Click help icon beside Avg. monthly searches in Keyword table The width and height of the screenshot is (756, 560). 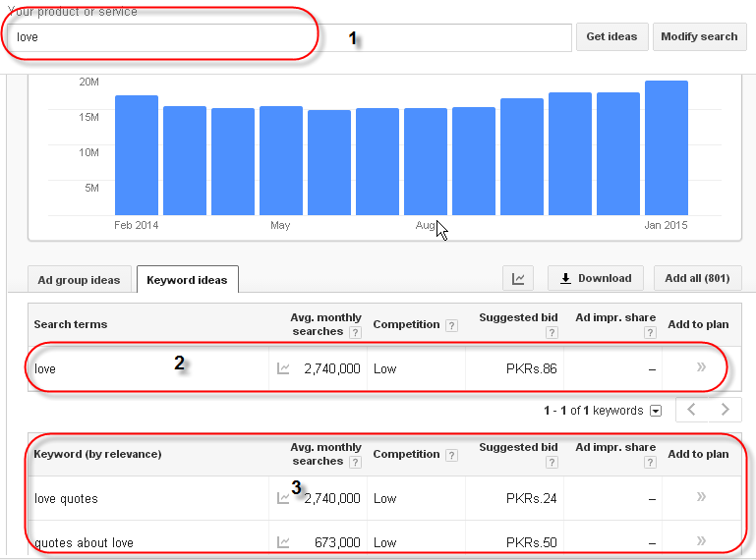click(355, 462)
